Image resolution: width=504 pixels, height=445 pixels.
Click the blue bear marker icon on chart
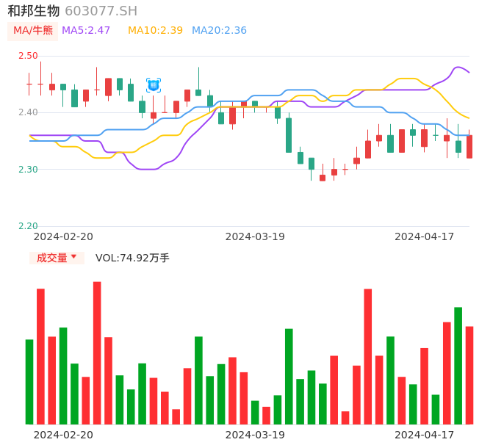tap(154, 85)
